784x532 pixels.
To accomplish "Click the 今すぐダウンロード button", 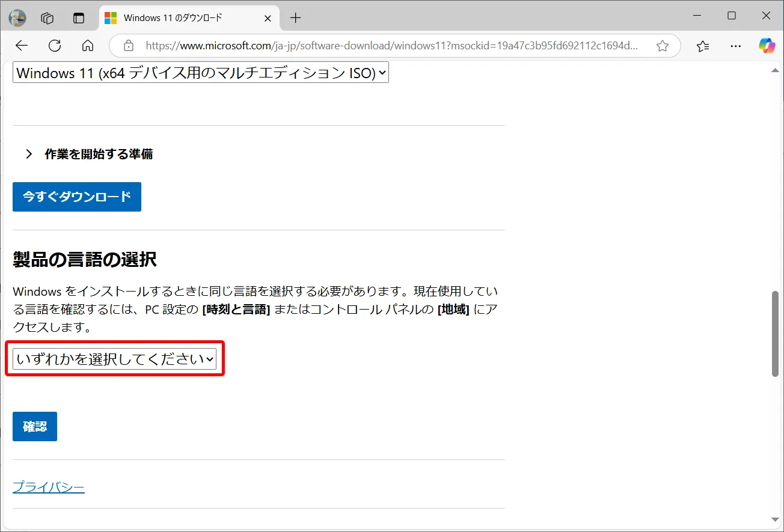I will [x=77, y=197].
